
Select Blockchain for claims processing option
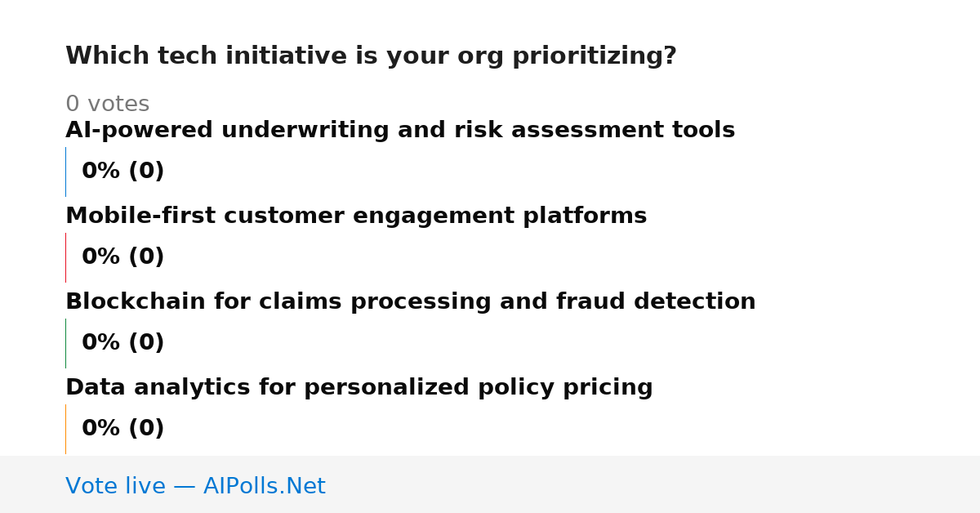(x=411, y=302)
